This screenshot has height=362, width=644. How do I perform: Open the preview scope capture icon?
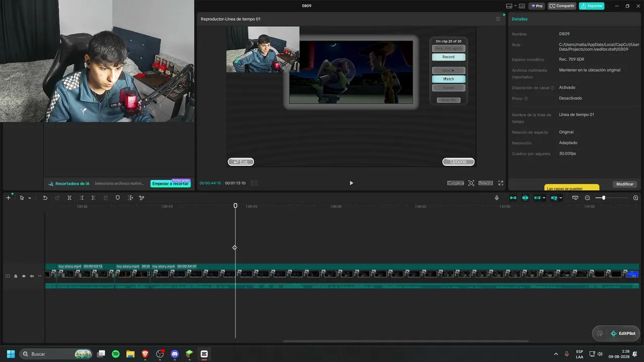click(471, 183)
